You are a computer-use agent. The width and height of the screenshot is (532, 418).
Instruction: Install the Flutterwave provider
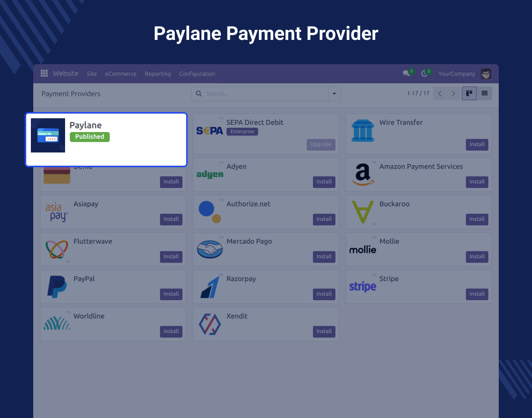click(171, 256)
